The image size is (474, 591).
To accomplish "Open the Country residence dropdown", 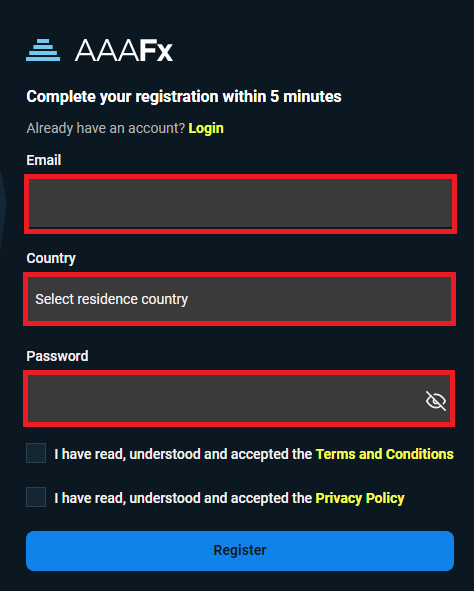I will click(x=240, y=299).
